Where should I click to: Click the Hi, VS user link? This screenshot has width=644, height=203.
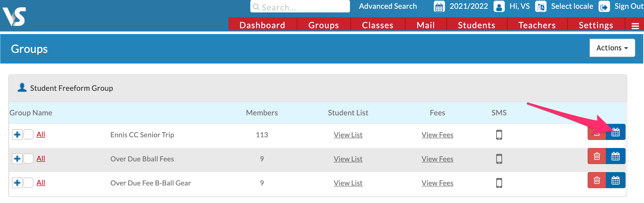click(520, 6)
